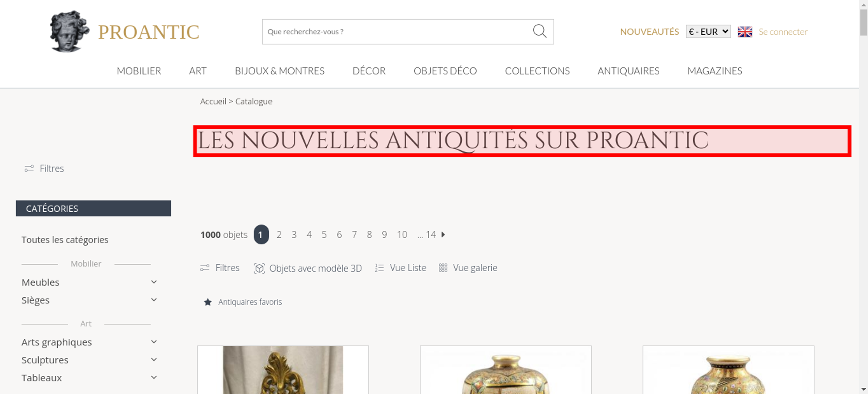
Task: Click the sidebar Filtres sliders icon
Action: 29,168
